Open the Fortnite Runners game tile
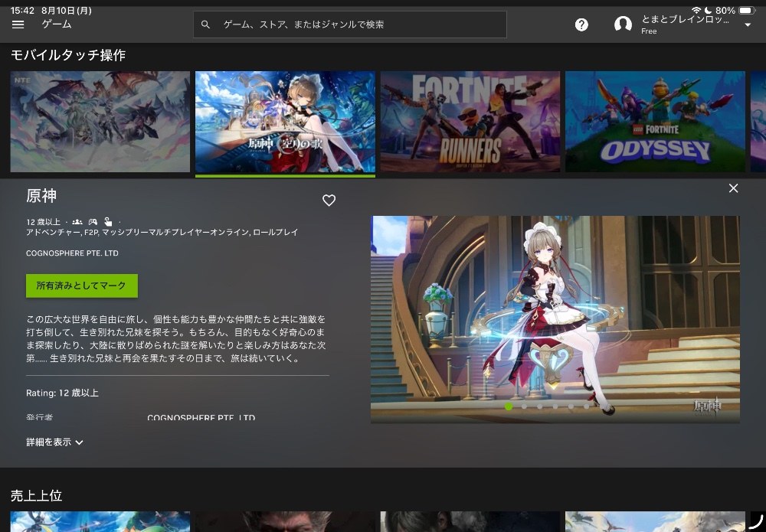766x532 pixels. (470, 122)
